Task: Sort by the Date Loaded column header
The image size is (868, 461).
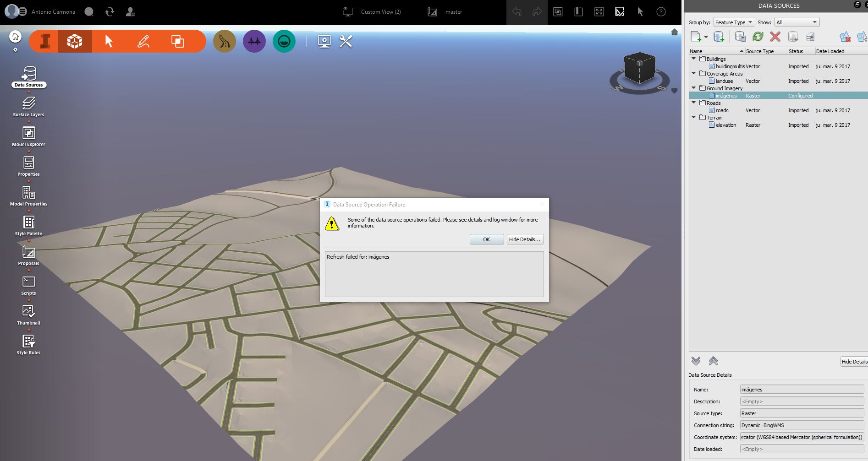Action: pyautogui.click(x=841, y=51)
